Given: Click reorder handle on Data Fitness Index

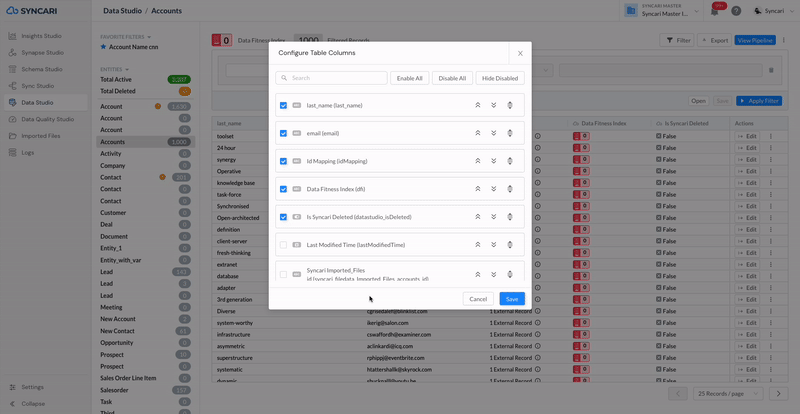Looking at the screenshot, I should point(509,189).
